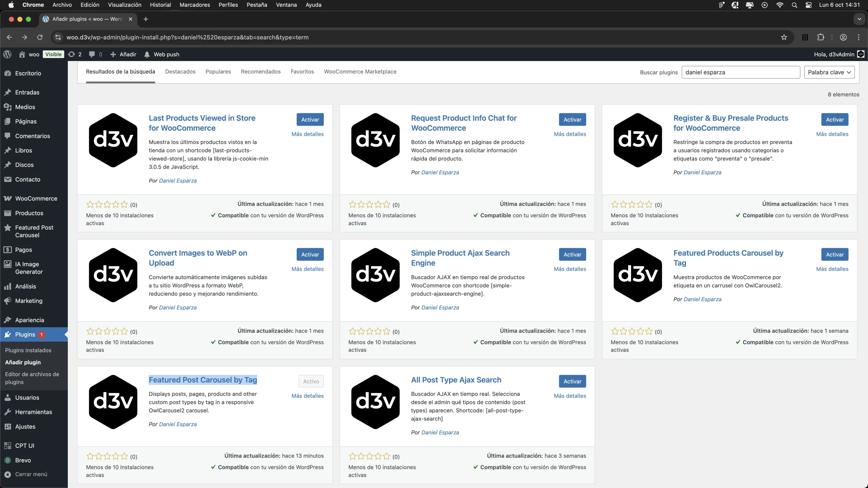Open Chrome profile avatar icon
The width and height of the screenshot is (868, 488).
(843, 37)
